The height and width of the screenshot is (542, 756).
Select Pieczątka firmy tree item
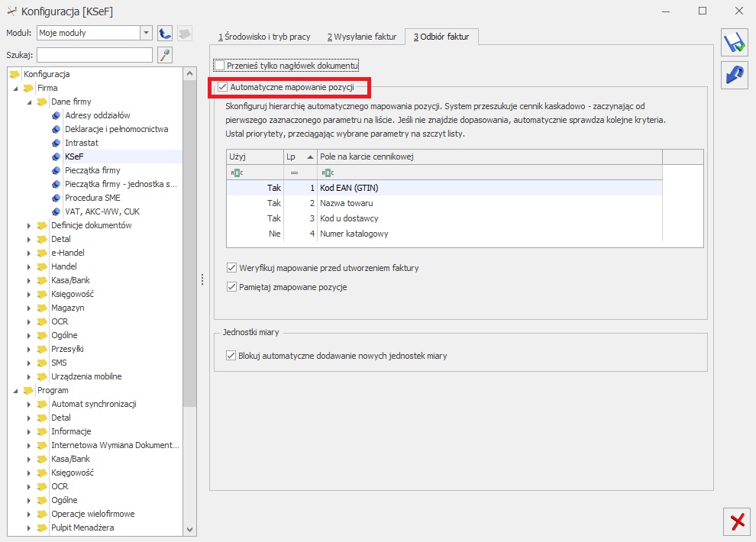(x=92, y=170)
